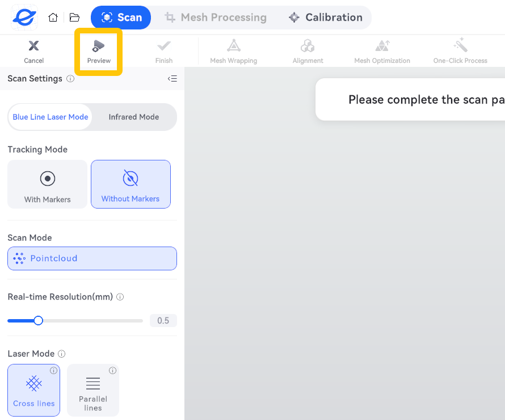Click the Finish checkmark
Image resolution: width=505 pixels, height=420 pixels.
(164, 52)
